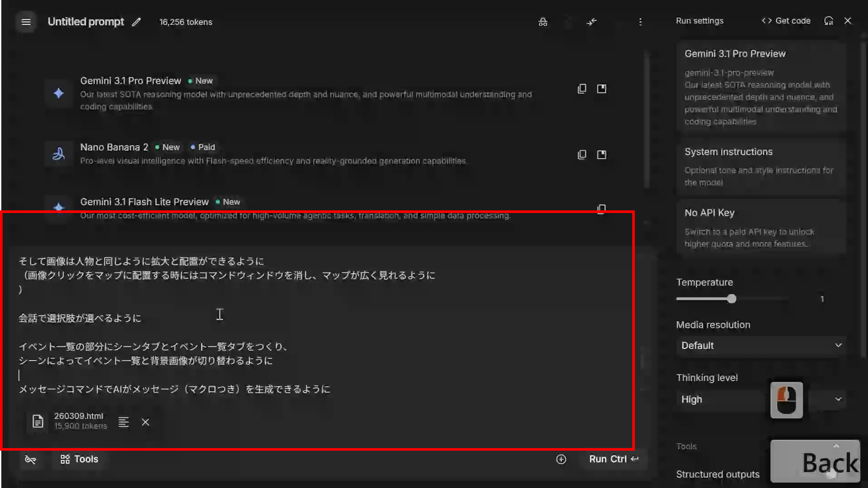
Task: Open the Media resolution dropdown
Action: click(761, 345)
